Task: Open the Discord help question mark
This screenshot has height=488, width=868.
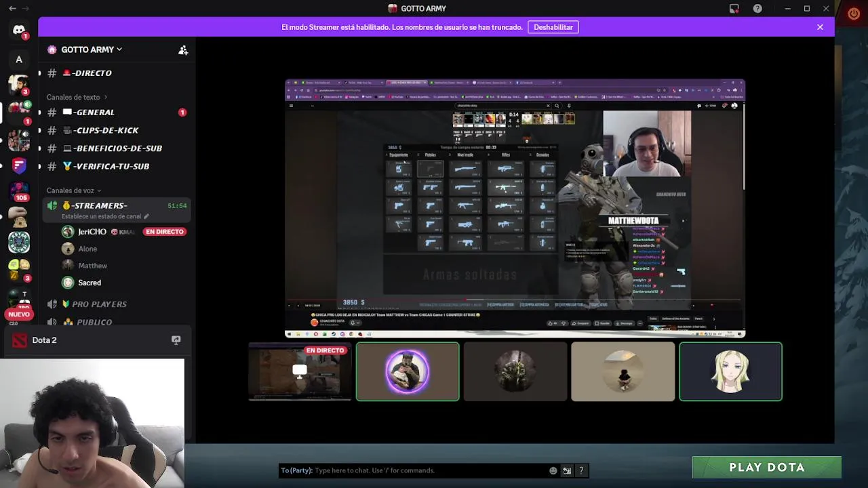Action: (x=757, y=9)
